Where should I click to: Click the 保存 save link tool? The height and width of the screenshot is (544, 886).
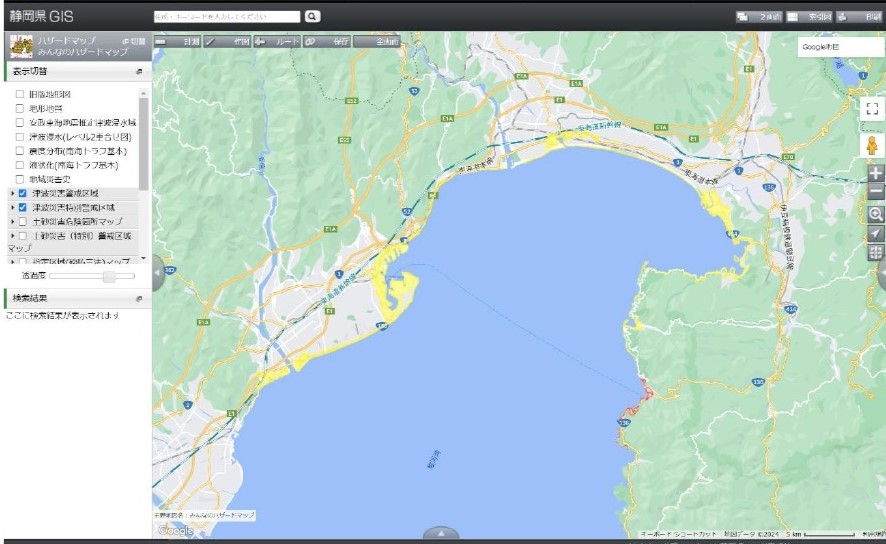[x=327, y=42]
